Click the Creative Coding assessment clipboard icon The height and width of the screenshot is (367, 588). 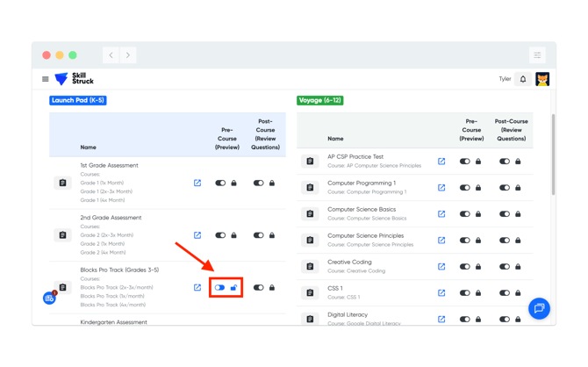pos(310,267)
